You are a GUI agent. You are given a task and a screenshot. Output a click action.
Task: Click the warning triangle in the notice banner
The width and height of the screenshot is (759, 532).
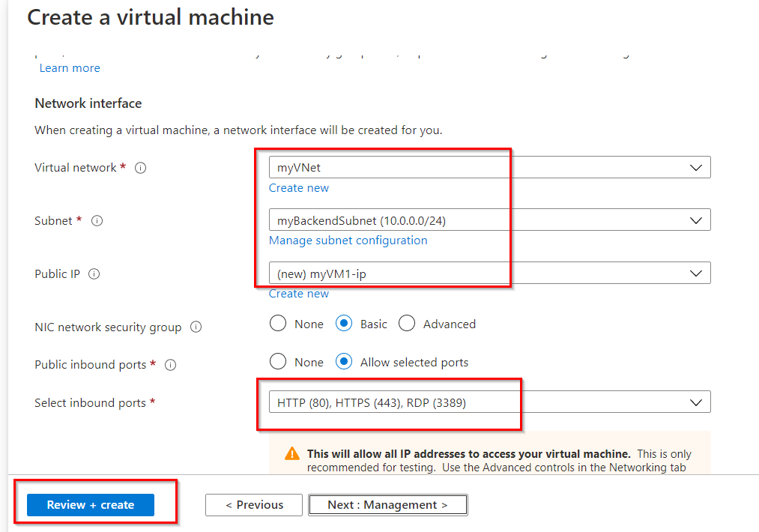pyautogui.click(x=292, y=451)
